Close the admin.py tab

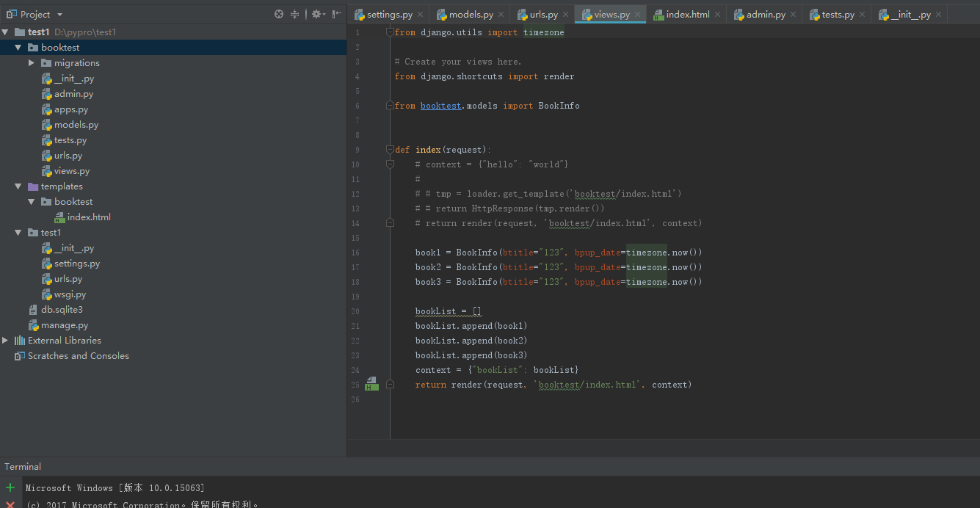[793, 15]
